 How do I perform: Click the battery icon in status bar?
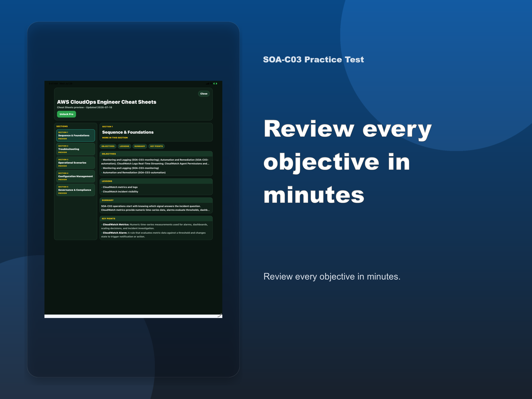pos(215,84)
